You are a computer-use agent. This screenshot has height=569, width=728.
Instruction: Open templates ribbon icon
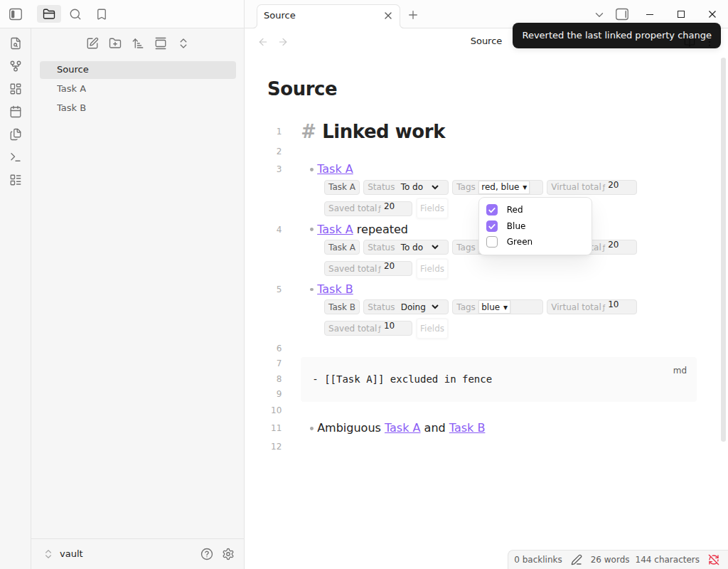tap(16, 134)
